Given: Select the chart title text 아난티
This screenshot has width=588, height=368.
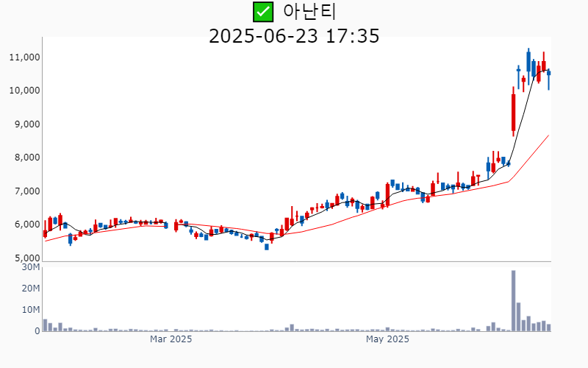Looking at the screenshot, I should (309, 12).
